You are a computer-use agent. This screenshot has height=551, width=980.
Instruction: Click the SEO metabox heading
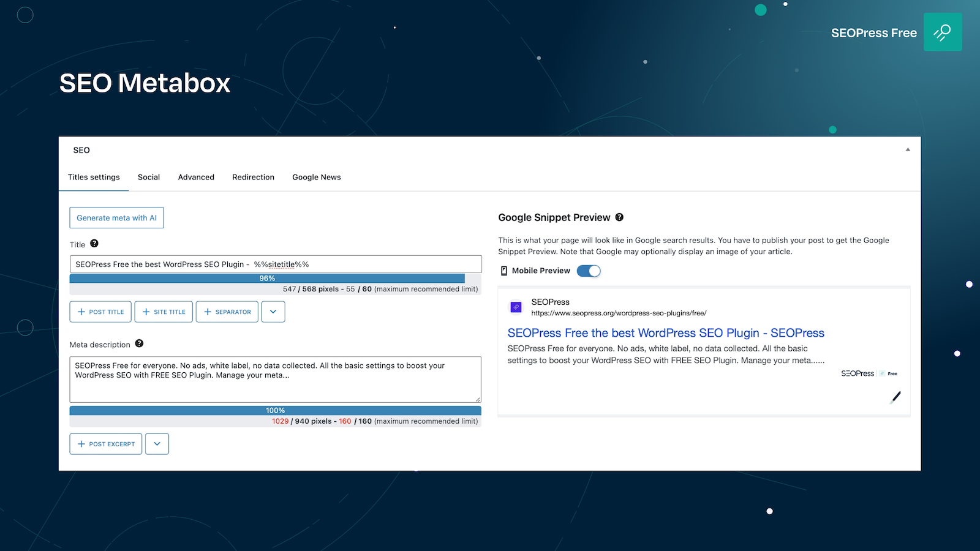[x=81, y=150]
